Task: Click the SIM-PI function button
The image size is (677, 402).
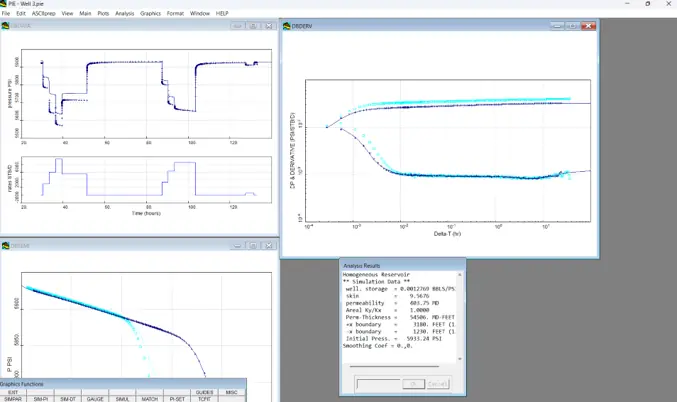Action: click(x=41, y=399)
